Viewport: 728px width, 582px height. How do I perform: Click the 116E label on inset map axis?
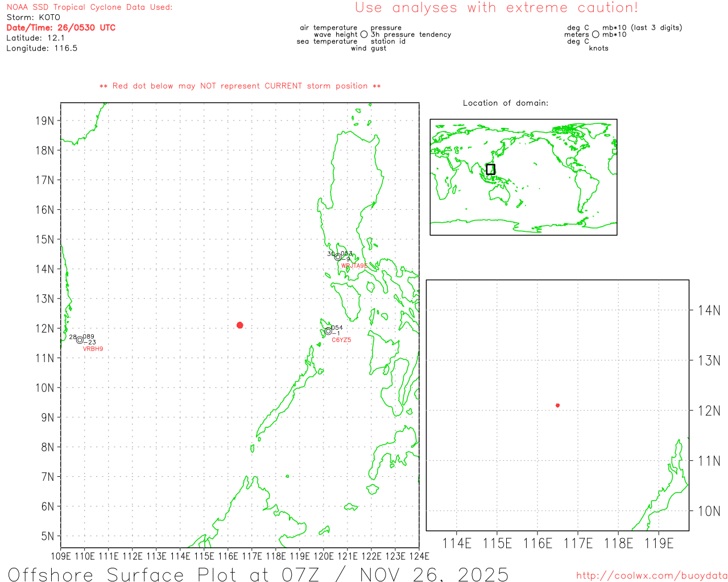pyautogui.click(x=537, y=543)
